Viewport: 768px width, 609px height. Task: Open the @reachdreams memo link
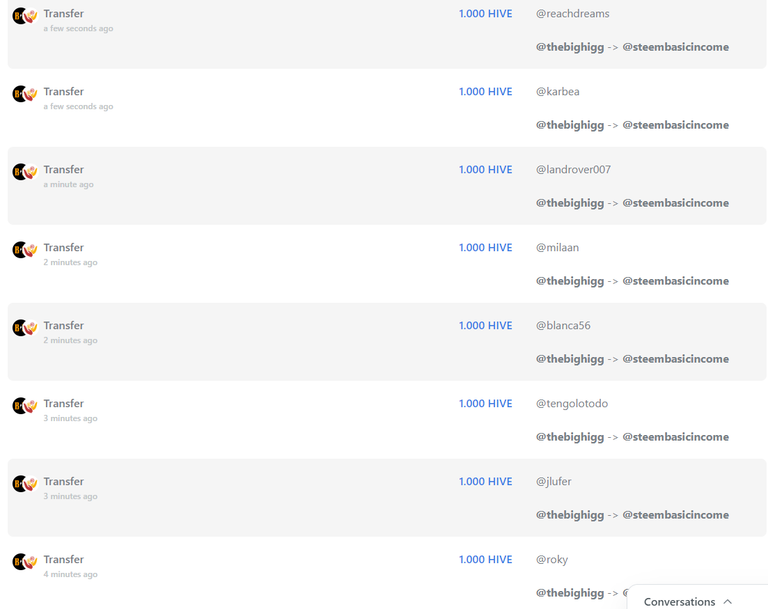(573, 14)
